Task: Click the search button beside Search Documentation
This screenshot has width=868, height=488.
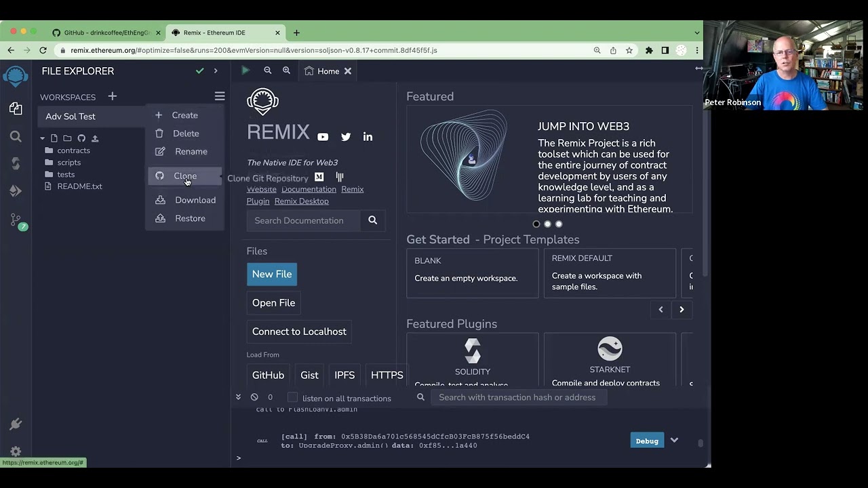Action: point(372,220)
